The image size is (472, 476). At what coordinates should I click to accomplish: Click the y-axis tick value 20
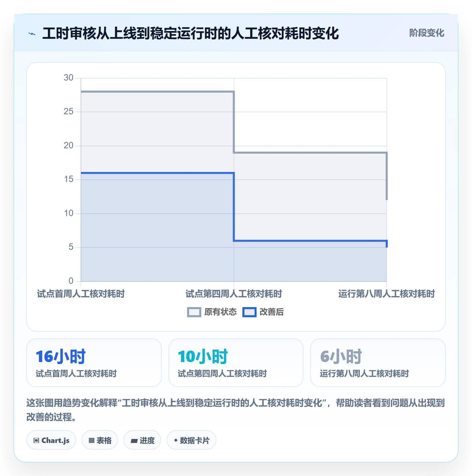tap(68, 146)
